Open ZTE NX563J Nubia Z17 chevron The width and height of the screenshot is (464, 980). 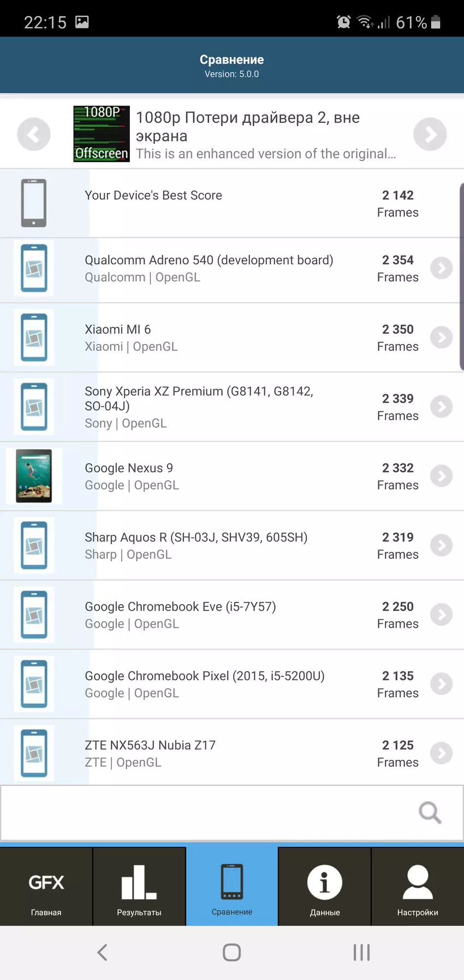pos(441,753)
